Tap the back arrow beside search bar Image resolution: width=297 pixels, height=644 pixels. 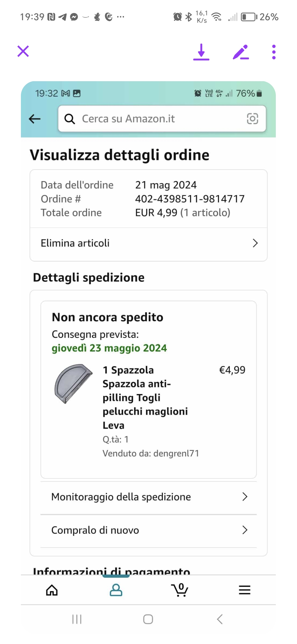(x=35, y=119)
